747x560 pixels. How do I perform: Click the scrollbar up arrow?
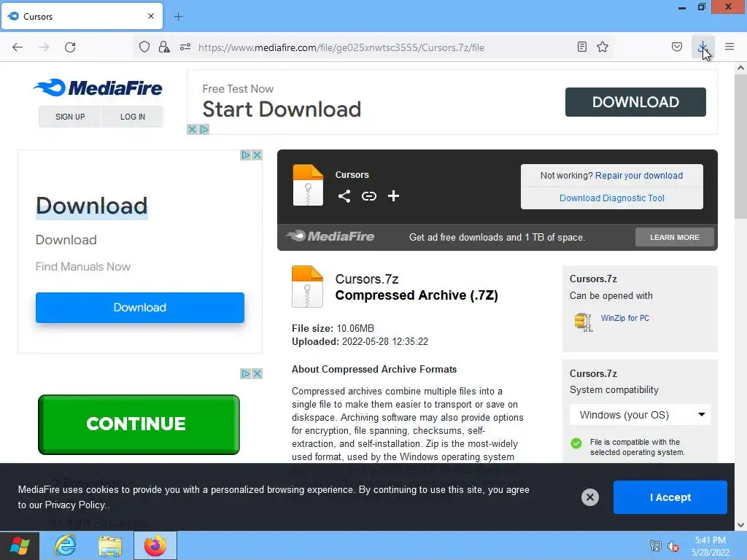click(x=741, y=68)
